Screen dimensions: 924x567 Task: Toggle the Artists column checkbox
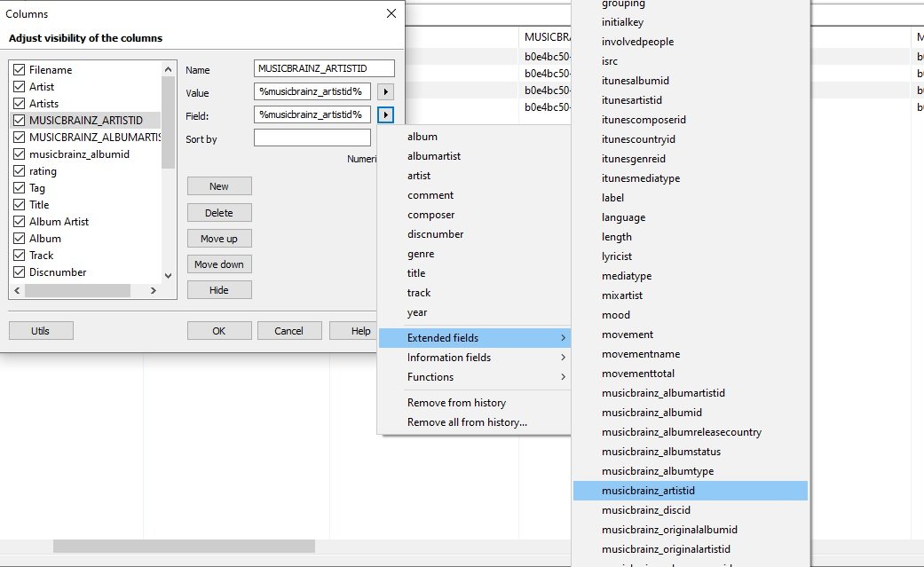pos(19,104)
